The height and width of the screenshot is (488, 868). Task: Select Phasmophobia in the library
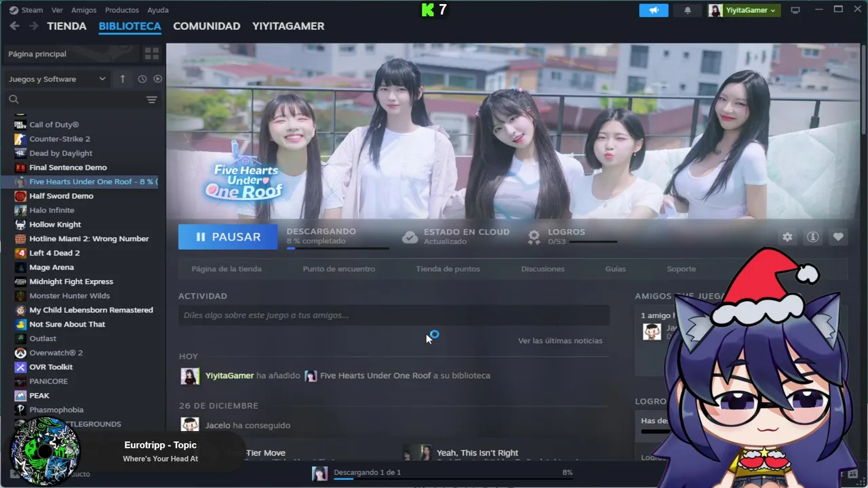56,409
